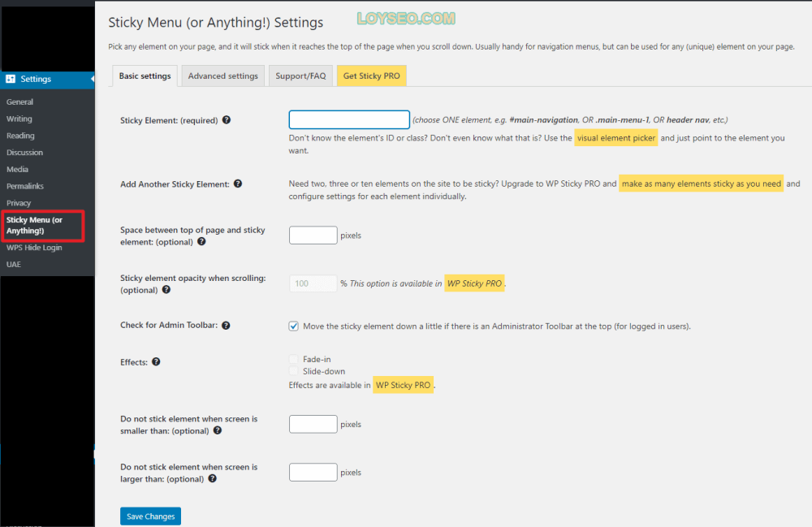Click Sticky Menu (or Anything!) Settings heading

[215, 22]
